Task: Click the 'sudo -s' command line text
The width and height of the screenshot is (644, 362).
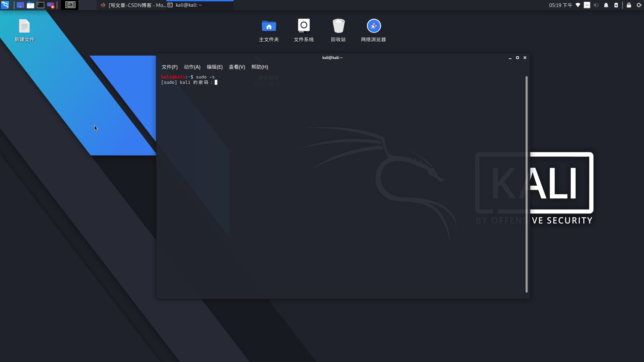Action: tap(205, 77)
